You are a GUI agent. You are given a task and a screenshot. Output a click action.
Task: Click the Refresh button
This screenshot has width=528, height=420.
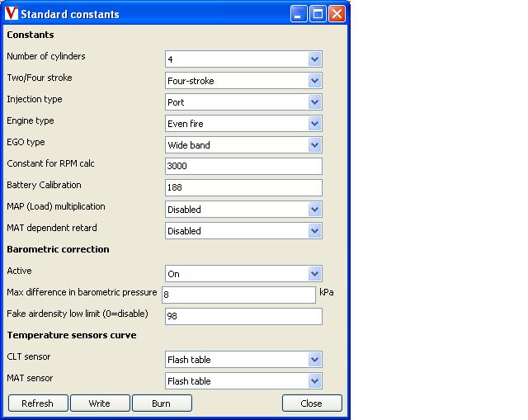click(x=38, y=403)
